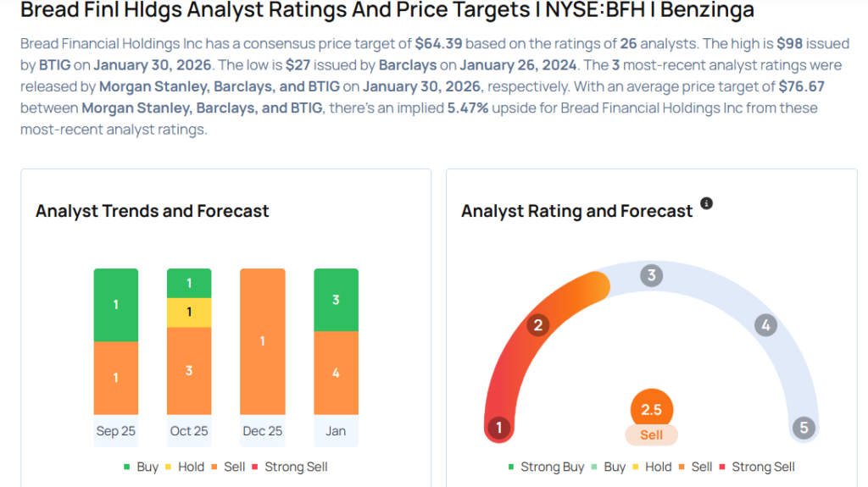Click the green Buy segment of the Sep 25 bar
Image resolution: width=868 pixels, height=487 pixels.
(116, 305)
